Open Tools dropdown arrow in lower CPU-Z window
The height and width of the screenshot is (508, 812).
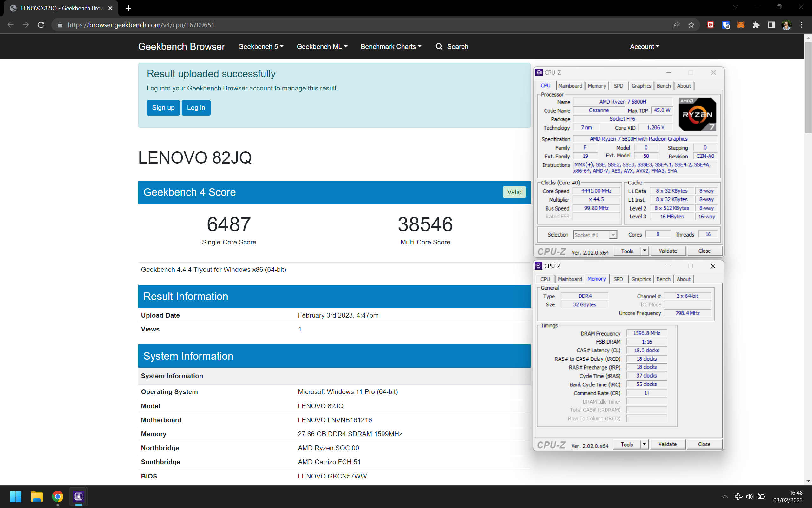(644, 444)
